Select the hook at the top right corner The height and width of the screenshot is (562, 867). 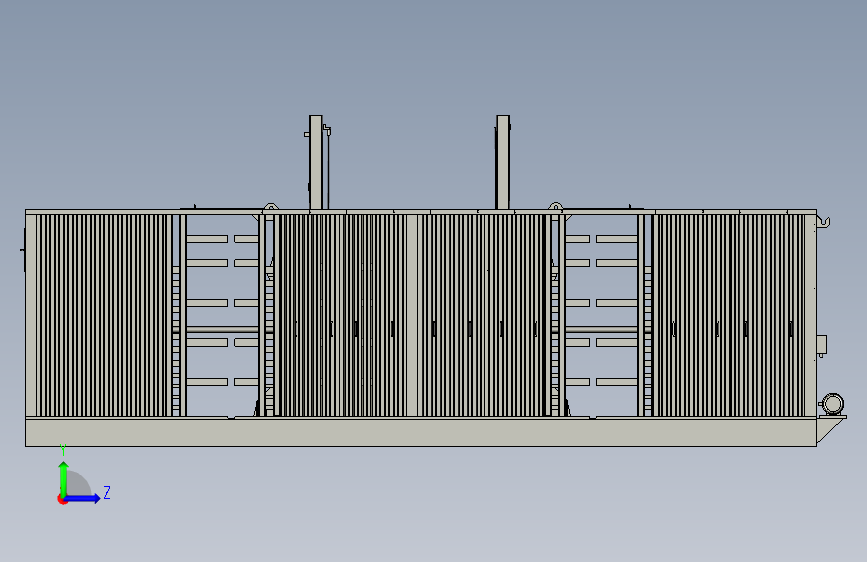click(824, 221)
